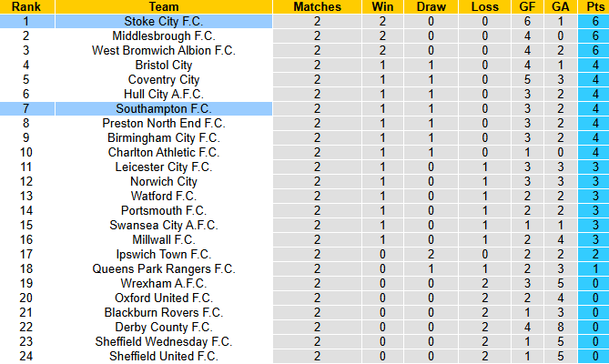Screen dimensions: 609x364
Task: Click Queens Park Rangers F.C. team name
Action: click(163, 268)
